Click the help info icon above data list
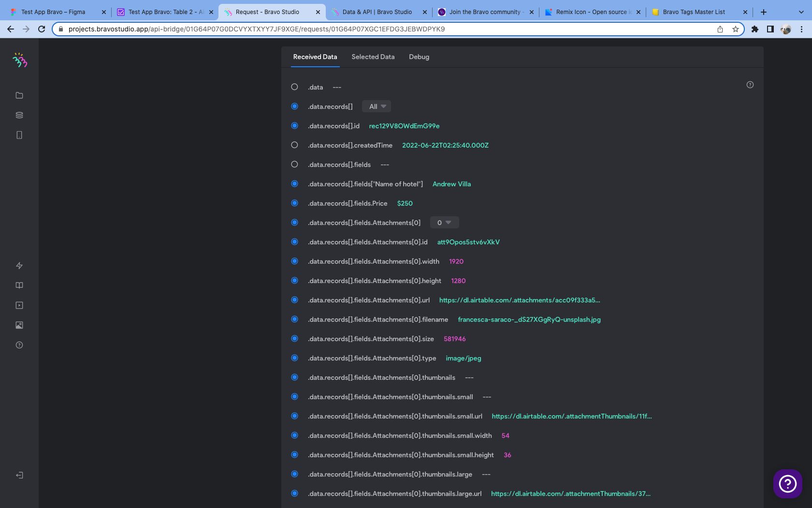 pos(750,85)
